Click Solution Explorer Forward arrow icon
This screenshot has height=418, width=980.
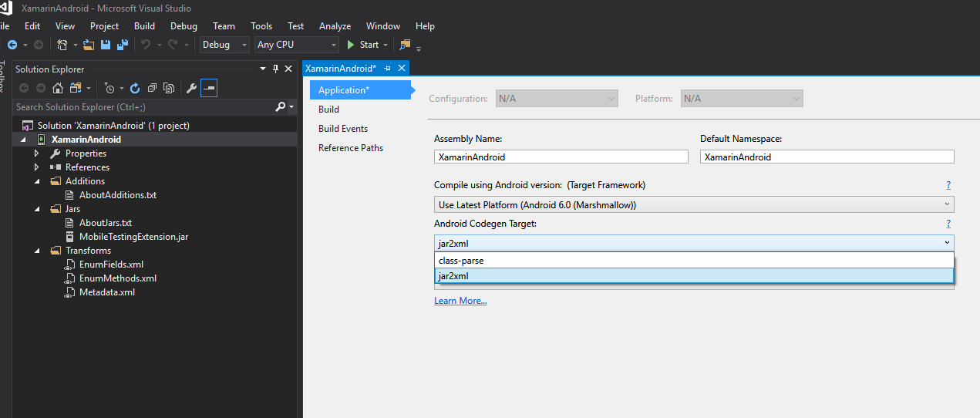click(x=41, y=89)
